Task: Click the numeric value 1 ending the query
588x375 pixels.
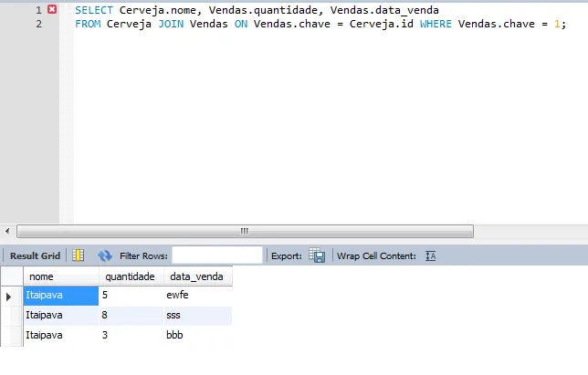Action: tap(557, 24)
